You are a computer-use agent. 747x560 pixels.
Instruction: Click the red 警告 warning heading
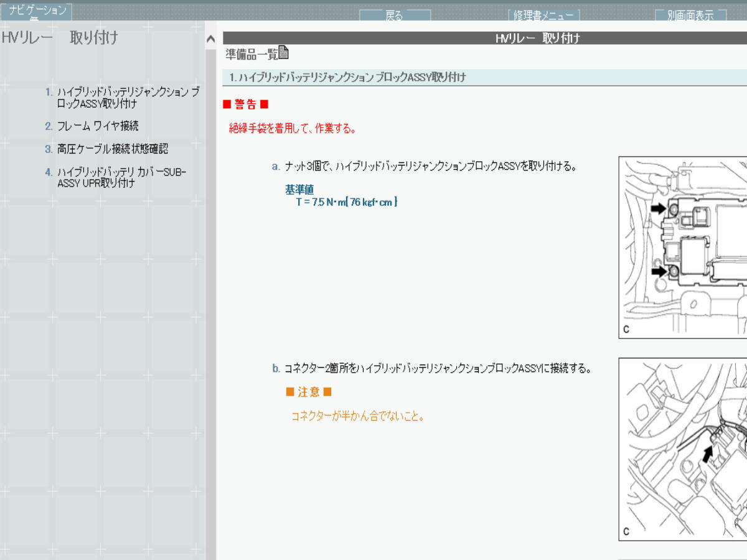click(245, 104)
